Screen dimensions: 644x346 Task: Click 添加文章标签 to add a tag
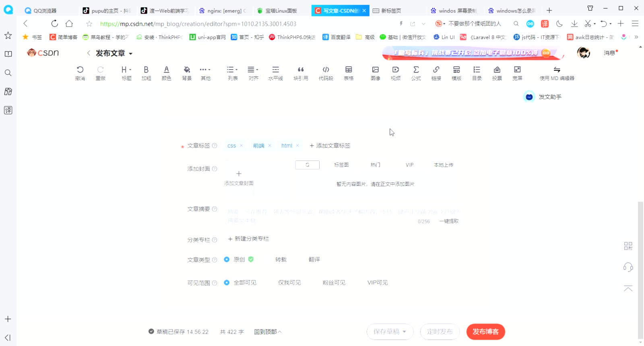[x=330, y=146]
